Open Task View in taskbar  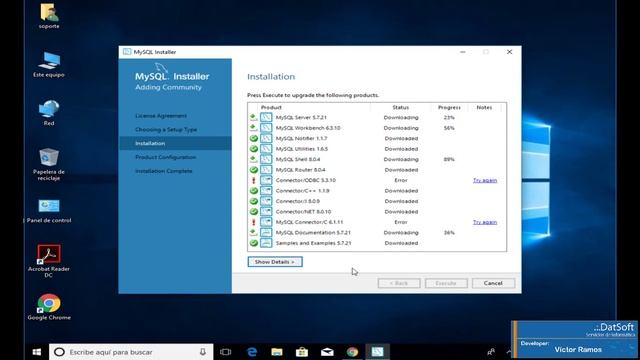click(x=225, y=352)
